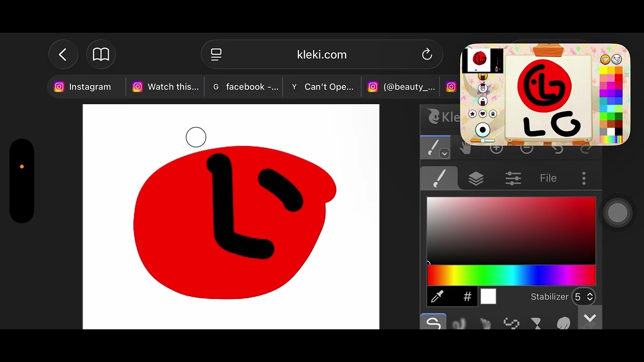The width and height of the screenshot is (644, 362).
Task: Select the smudge brush type
Action: 563,324
